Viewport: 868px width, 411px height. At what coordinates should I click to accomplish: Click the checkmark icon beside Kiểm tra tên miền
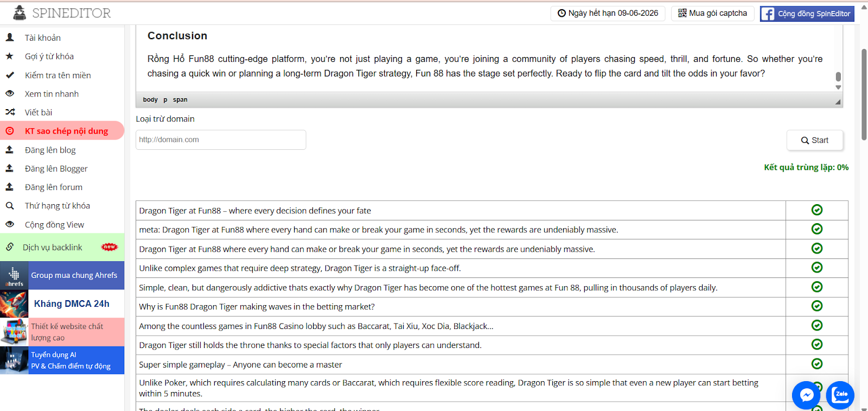click(x=10, y=75)
